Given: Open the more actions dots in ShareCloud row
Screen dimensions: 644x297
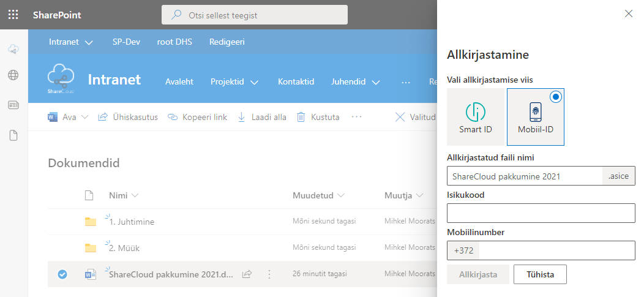Looking at the screenshot, I should click(269, 274).
